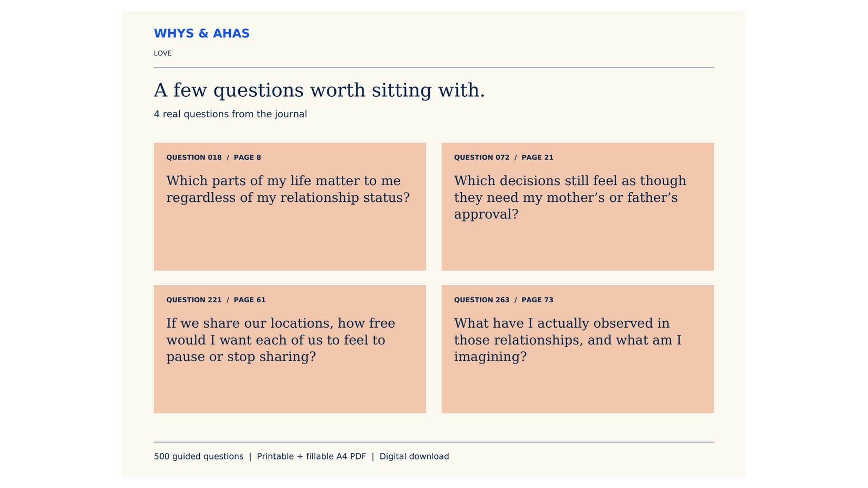Click the 'QUESTION 018 / PAGE 8' label
Viewport: 868px width, 488px height.
pos(213,157)
